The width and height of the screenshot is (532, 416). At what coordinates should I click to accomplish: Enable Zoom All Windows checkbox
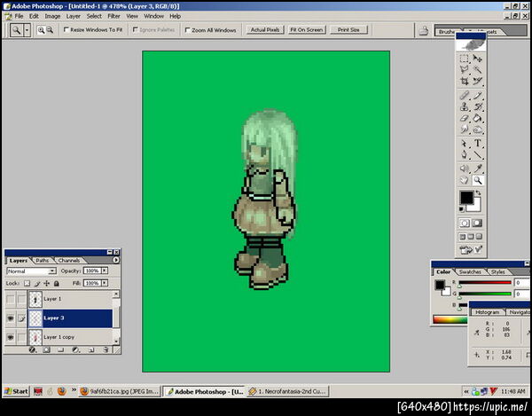point(187,30)
